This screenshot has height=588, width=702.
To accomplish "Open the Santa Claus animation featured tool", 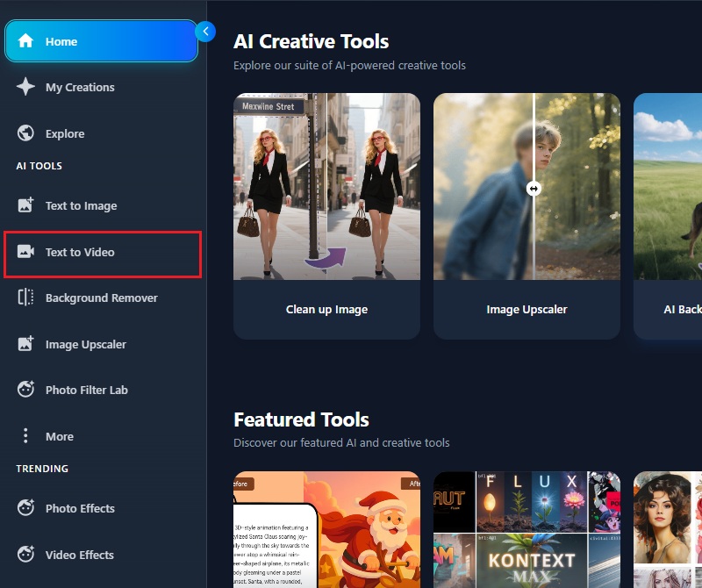I will (326, 531).
